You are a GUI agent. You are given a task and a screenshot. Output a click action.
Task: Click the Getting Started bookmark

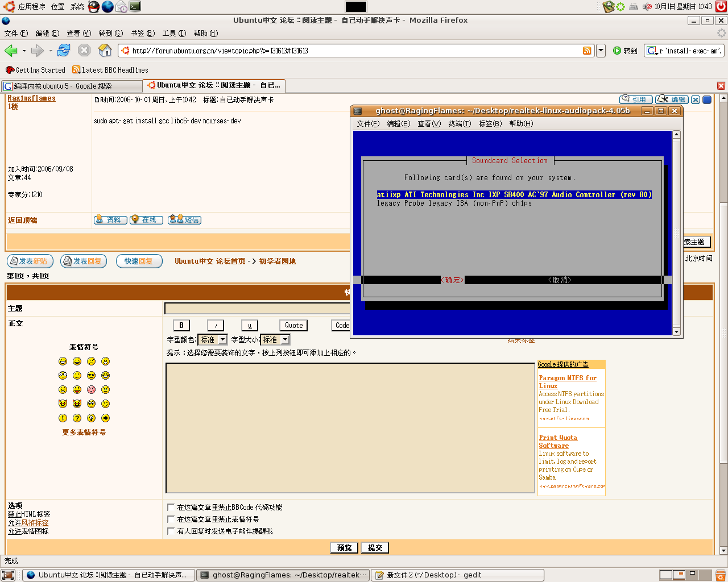click(35, 70)
